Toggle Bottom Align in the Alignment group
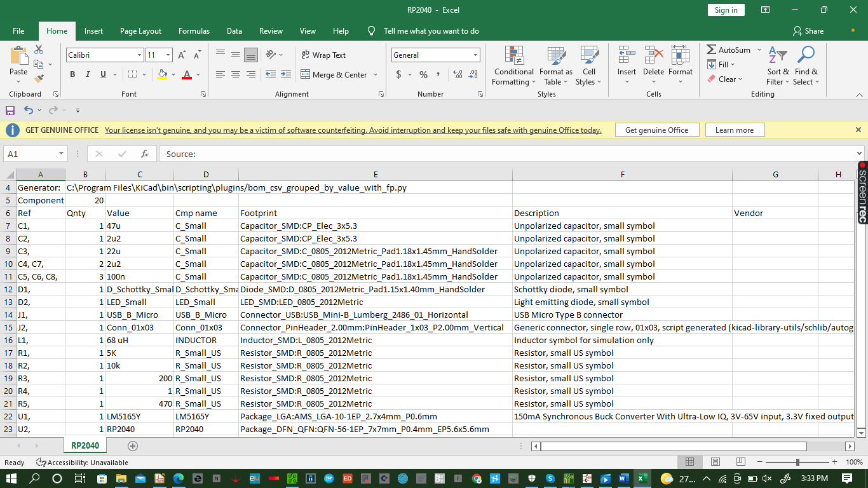 (x=251, y=55)
